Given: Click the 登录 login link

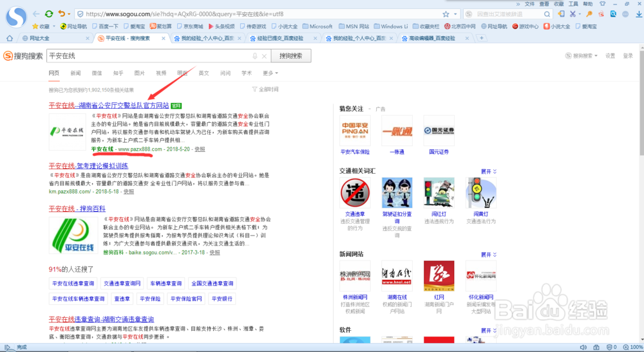Looking at the screenshot, I should (627, 56).
